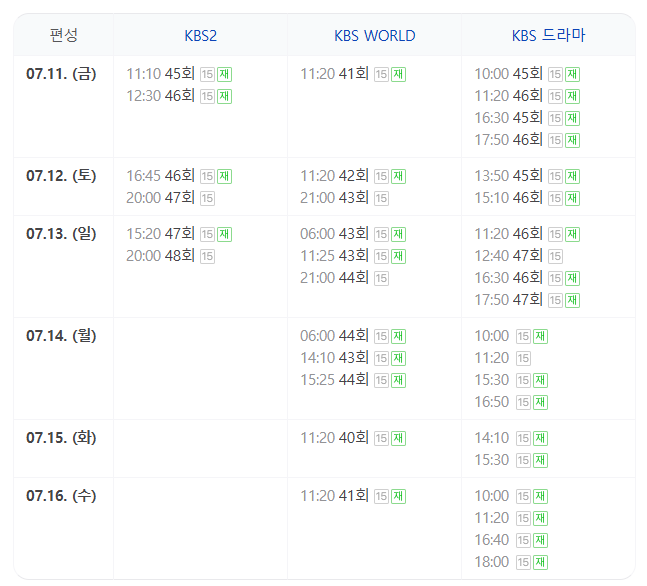Open the KBS2 channel header link
Screen dimensions: 647x586
pyautogui.click(x=200, y=35)
